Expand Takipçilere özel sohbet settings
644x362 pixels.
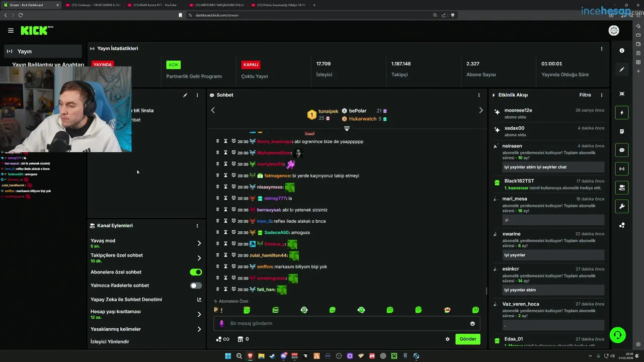(x=199, y=258)
